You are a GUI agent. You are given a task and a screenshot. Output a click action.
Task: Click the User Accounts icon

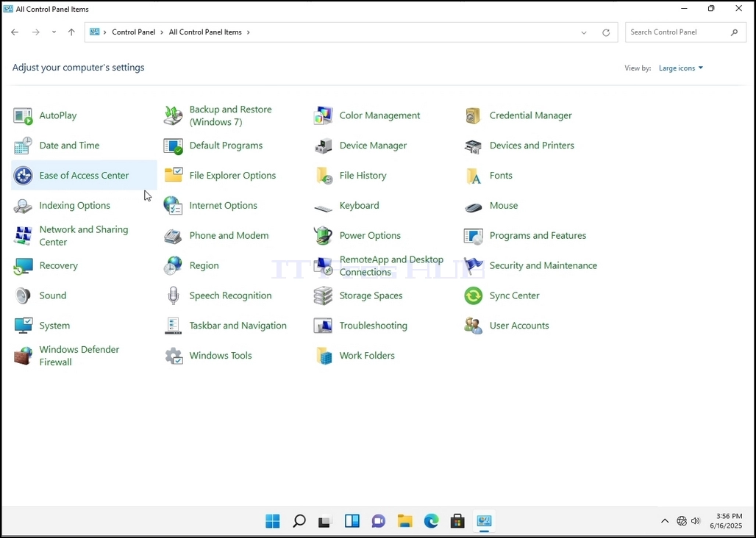473,326
